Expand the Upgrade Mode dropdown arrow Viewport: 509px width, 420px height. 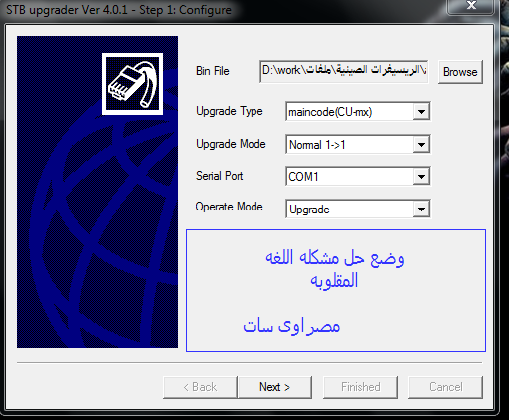coord(421,145)
